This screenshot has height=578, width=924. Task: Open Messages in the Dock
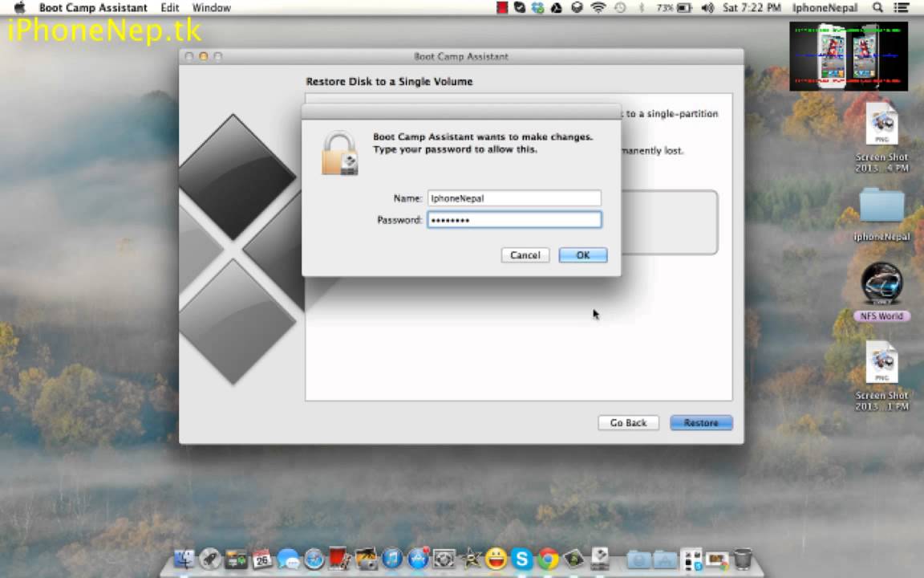[x=288, y=559]
